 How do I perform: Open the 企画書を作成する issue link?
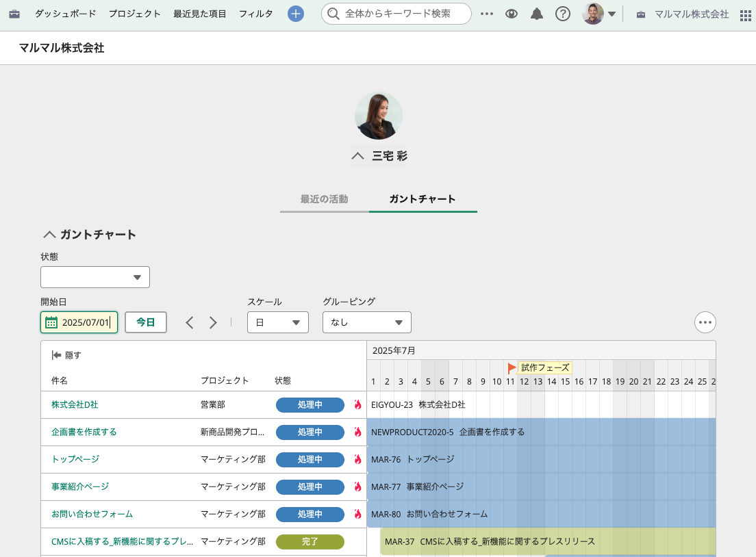pyautogui.click(x=84, y=432)
